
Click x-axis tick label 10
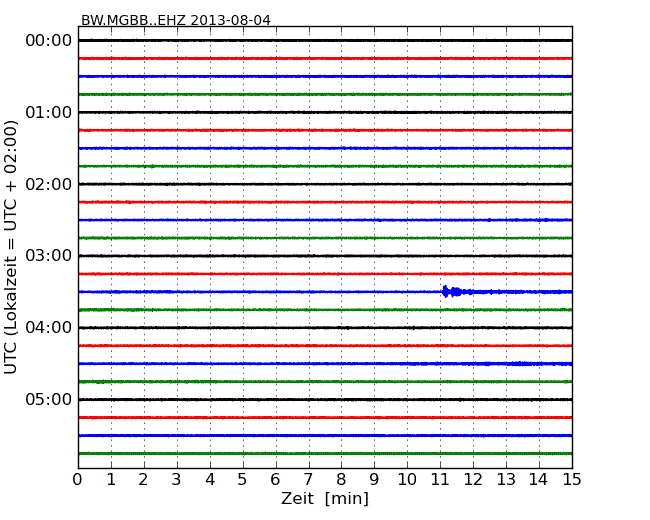pos(407,480)
